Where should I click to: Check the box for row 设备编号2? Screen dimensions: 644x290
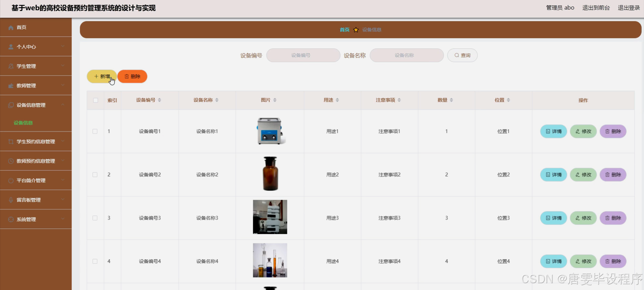click(95, 174)
